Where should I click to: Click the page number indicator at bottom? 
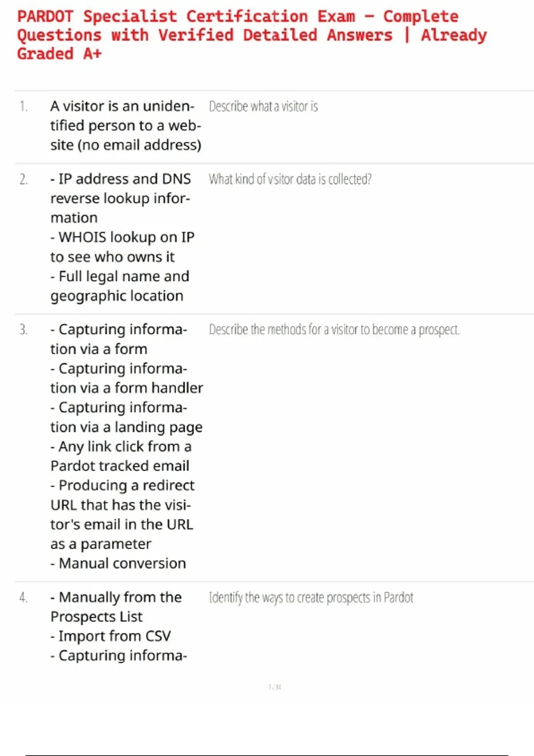pyautogui.click(x=275, y=687)
